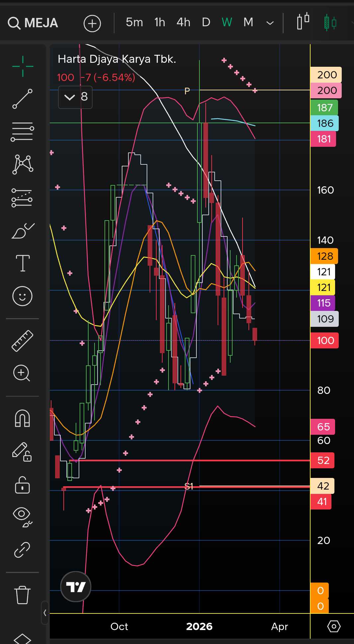Collapse the left drawing toolbar arrow
The image size is (354, 644).
pos(45,613)
